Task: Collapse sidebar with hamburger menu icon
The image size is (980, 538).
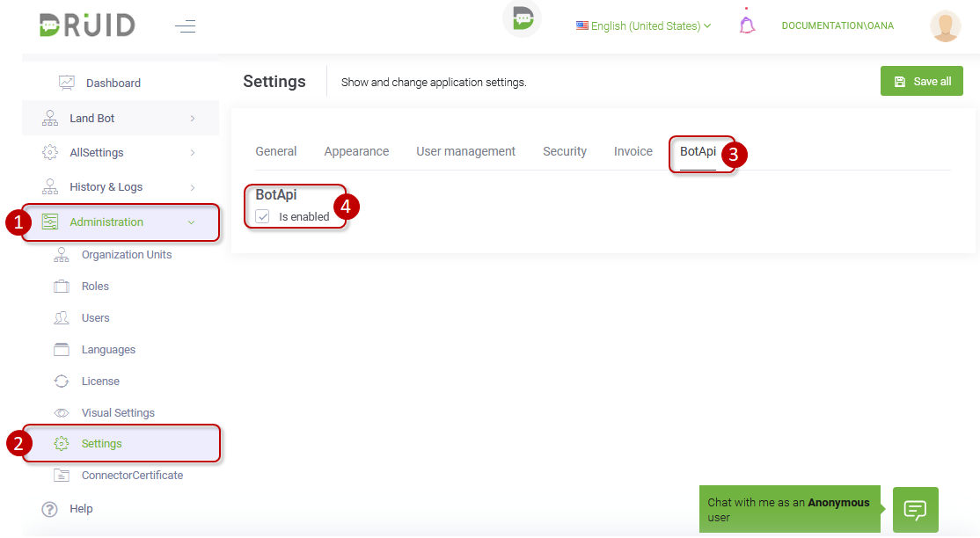Action: click(185, 26)
